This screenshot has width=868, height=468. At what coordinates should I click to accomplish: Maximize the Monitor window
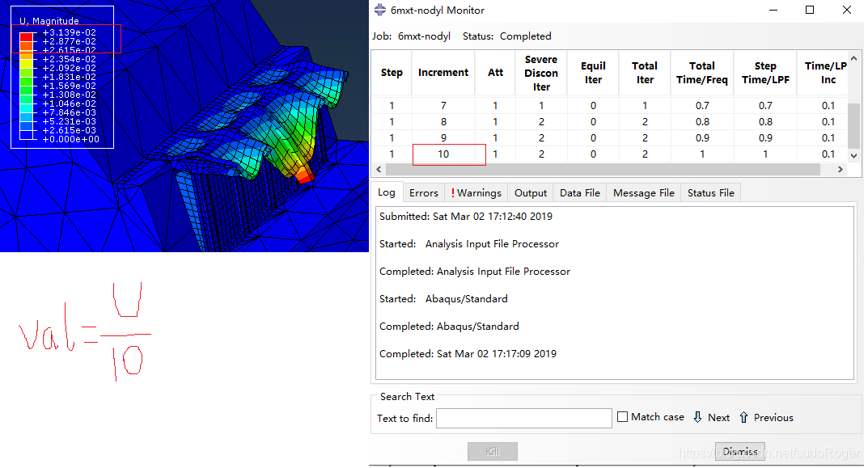click(x=810, y=11)
